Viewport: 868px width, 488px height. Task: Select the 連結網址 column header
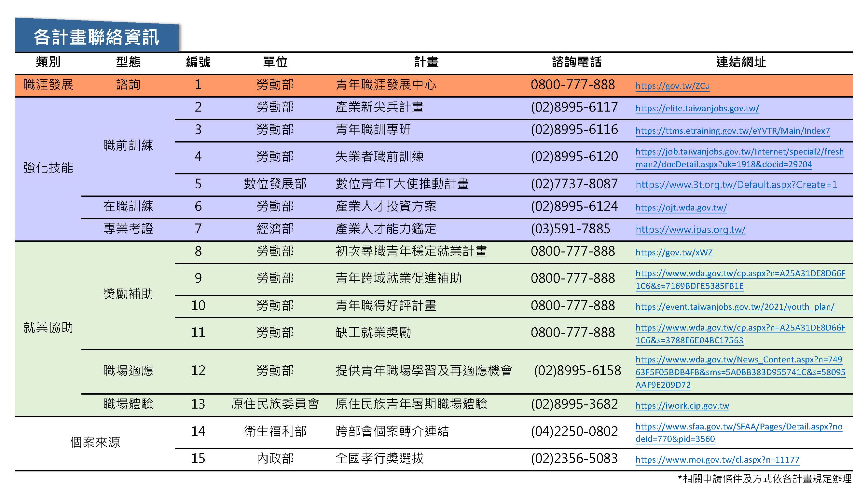pos(741,62)
